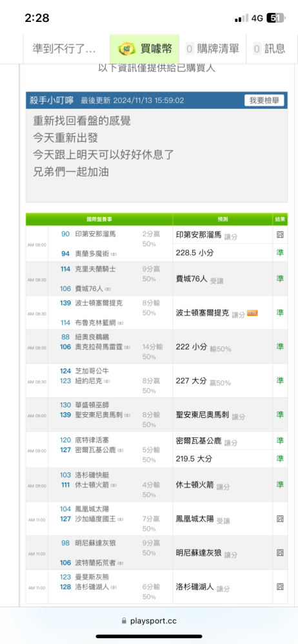Click the 印第安那溜馬 team name in matchup column
Screen dimensions: 298x644
[95, 234]
